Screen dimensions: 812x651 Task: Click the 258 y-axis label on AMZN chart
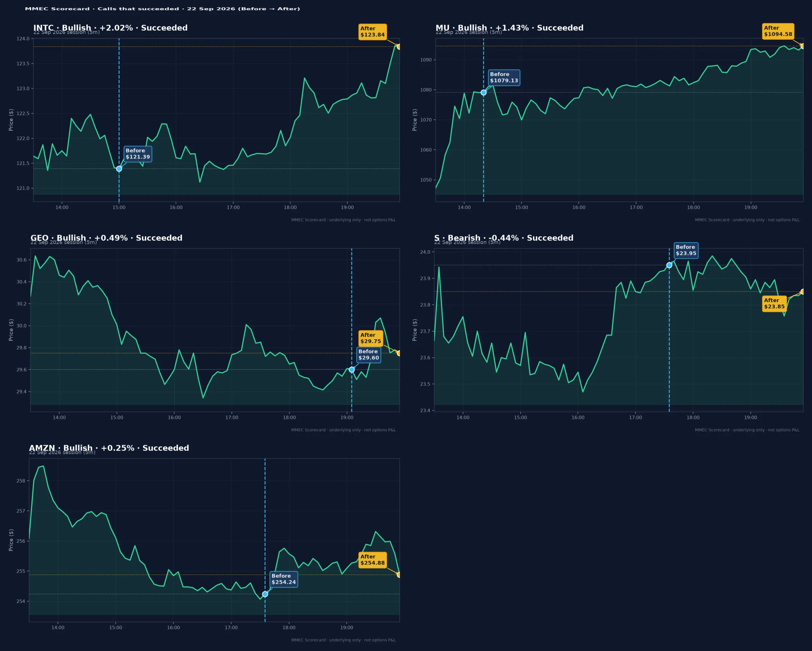(x=21, y=481)
